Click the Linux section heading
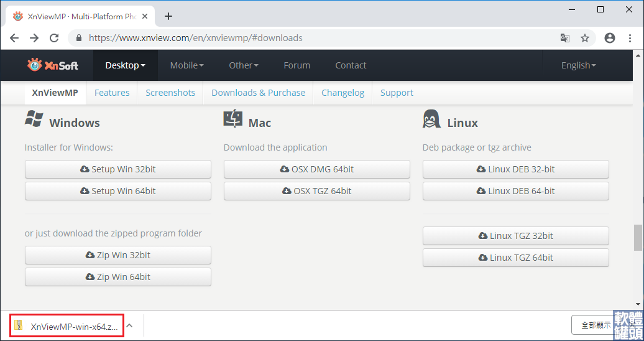The image size is (644, 341). pos(462,123)
